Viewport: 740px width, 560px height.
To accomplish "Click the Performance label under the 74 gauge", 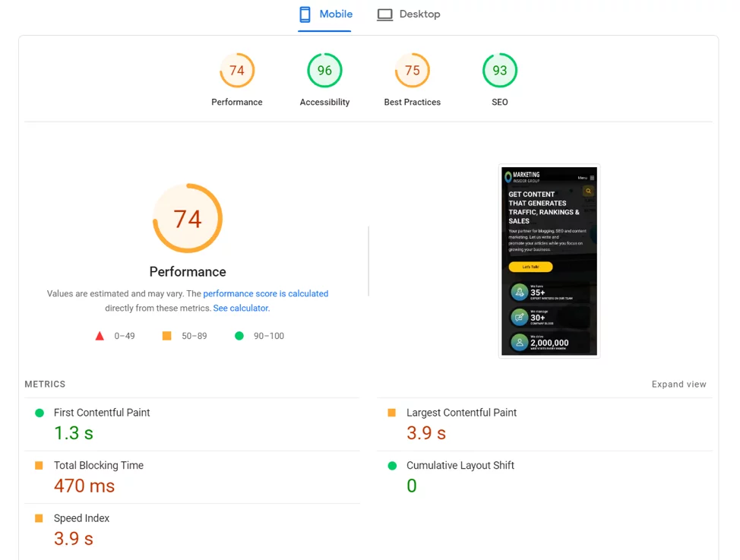I will pos(237,102).
